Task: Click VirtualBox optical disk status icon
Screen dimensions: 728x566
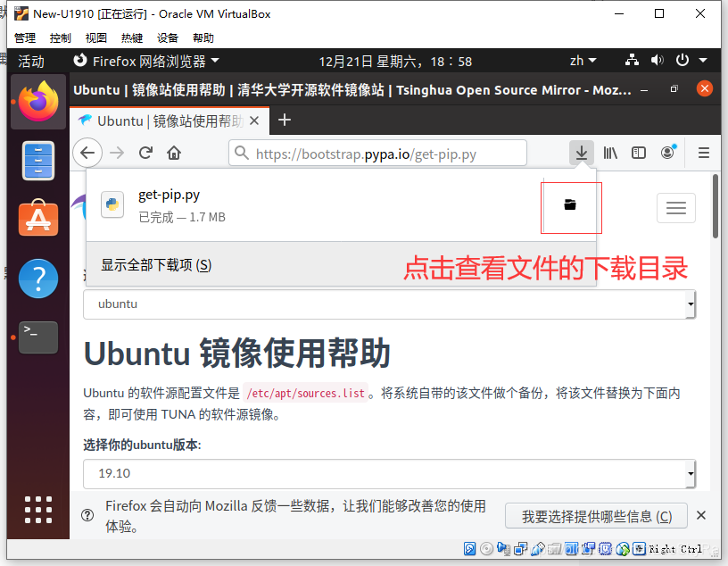Action: [486, 549]
